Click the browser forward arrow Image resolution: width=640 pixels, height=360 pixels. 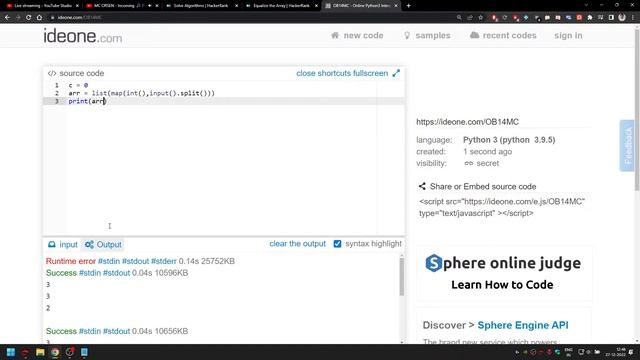pyautogui.click(x=18, y=18)
